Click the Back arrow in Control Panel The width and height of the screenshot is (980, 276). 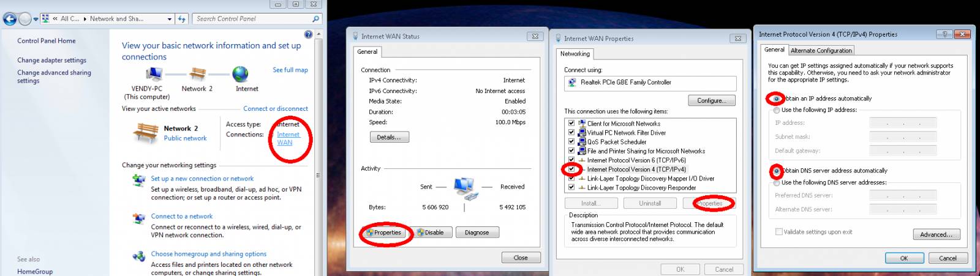(x=10, y=19)
